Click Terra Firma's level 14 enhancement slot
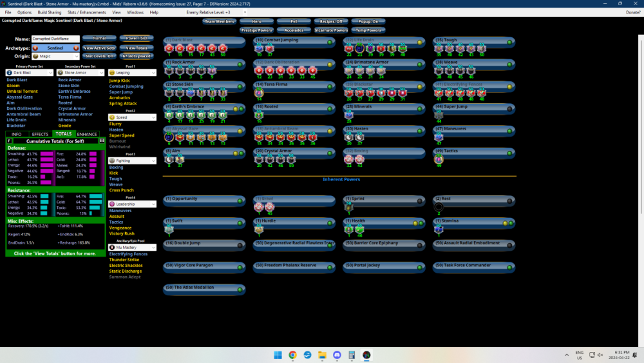Viewport: 644px width, 363px height. [259, 93]
